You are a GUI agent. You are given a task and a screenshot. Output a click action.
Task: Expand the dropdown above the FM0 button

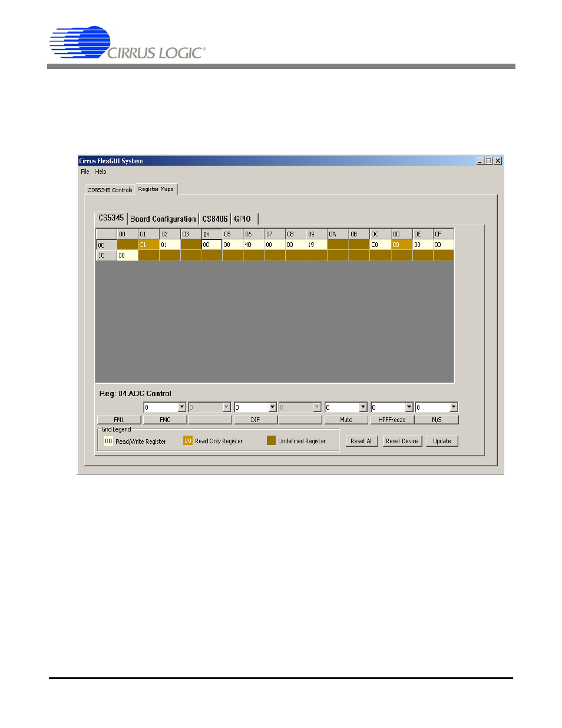(182, 407)
